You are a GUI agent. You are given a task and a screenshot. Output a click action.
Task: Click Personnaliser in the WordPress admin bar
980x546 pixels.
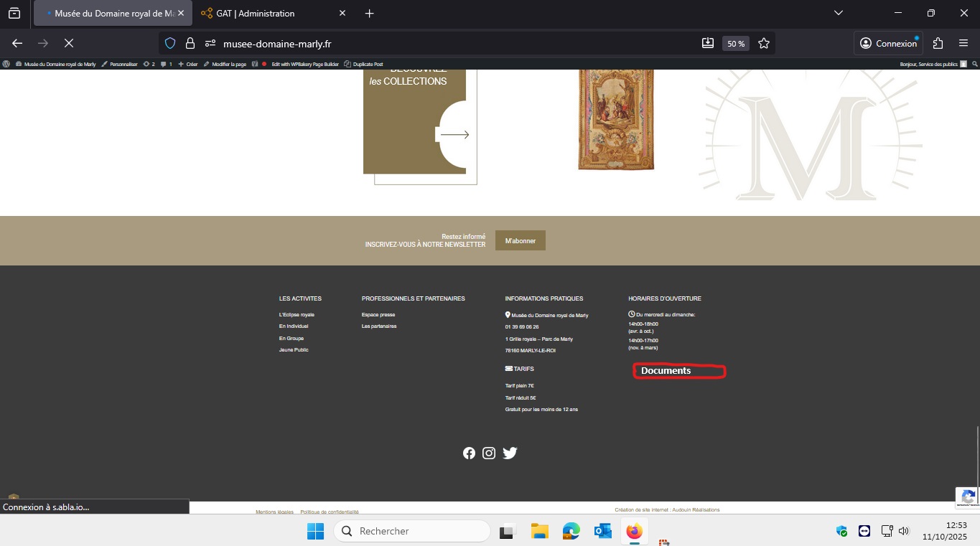pyautogui.click(x=119, y=64)
